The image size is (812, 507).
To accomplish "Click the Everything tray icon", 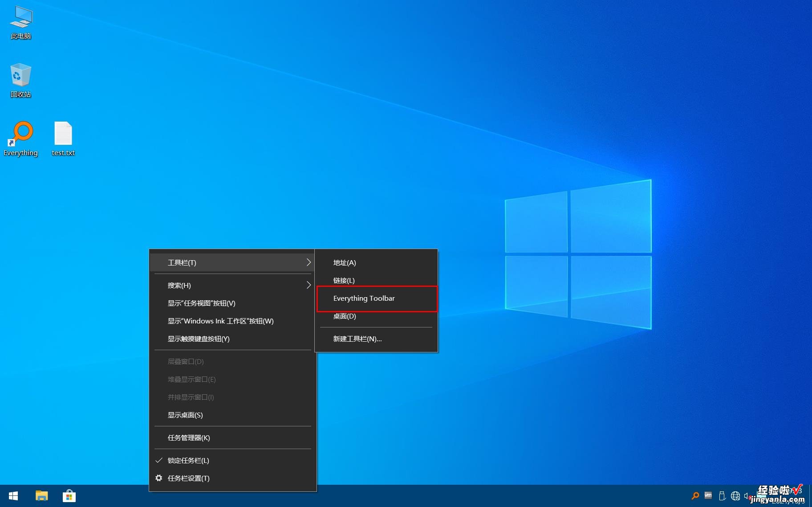I will [x=695, y=495].
